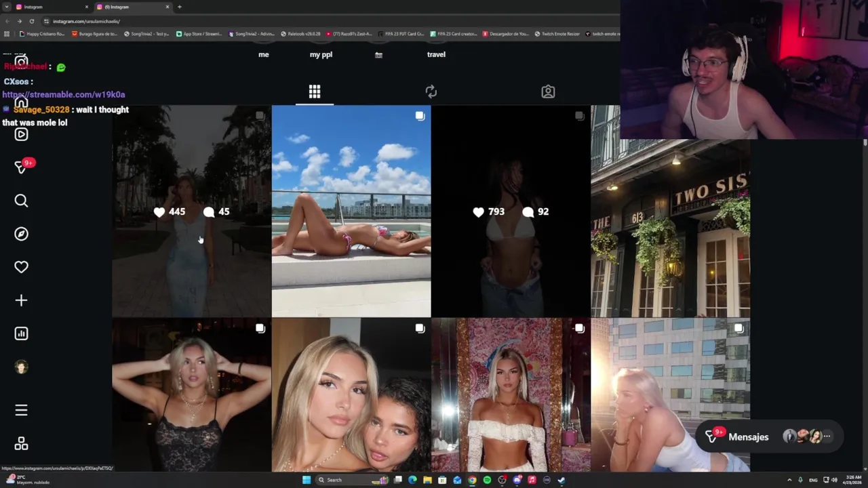Screen dimensions: 868x488
Task: Open the tab search dropdown arrow
Action: point(6,7)
